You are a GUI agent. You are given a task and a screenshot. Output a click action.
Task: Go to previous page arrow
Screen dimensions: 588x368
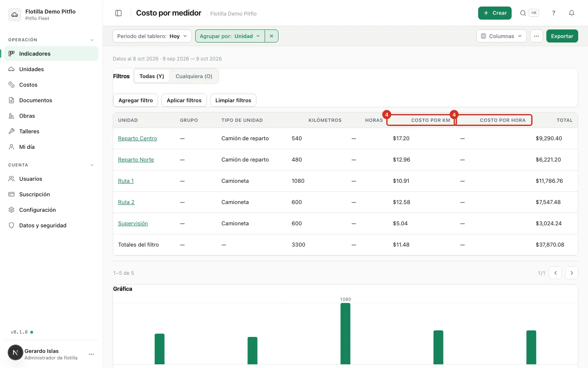point(555,273)
